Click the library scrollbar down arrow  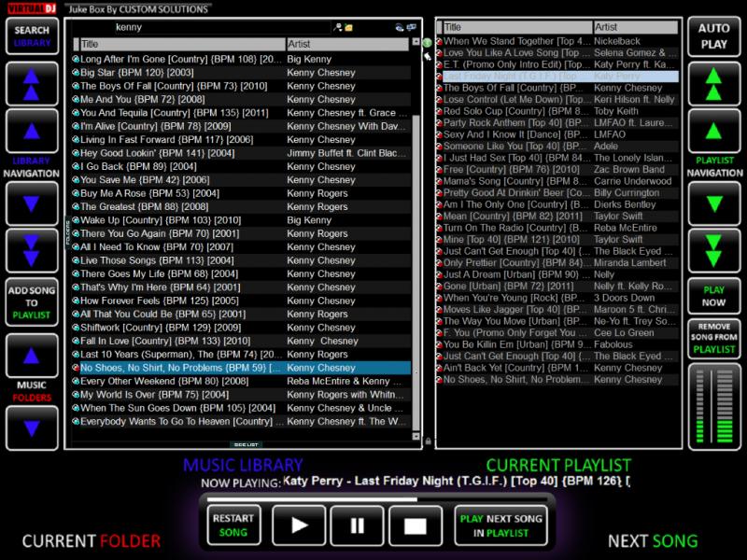click(416, 436)
